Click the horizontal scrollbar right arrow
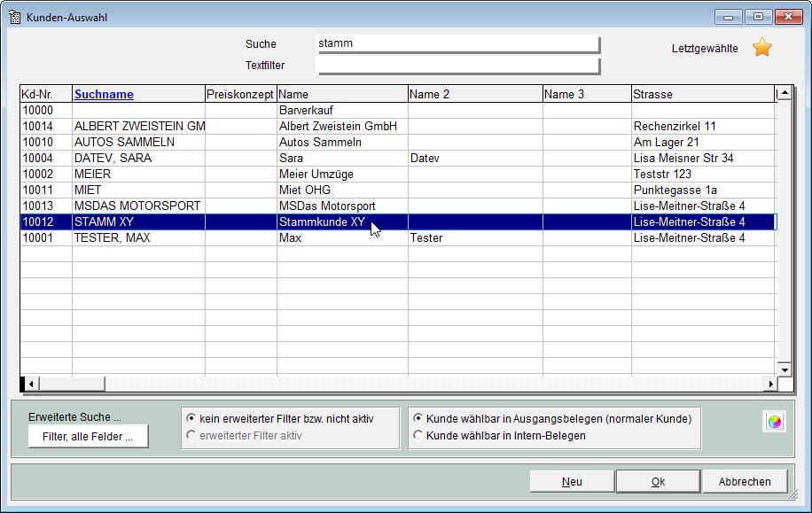This screenshot has height=513, width=812. tap(770, 385)
